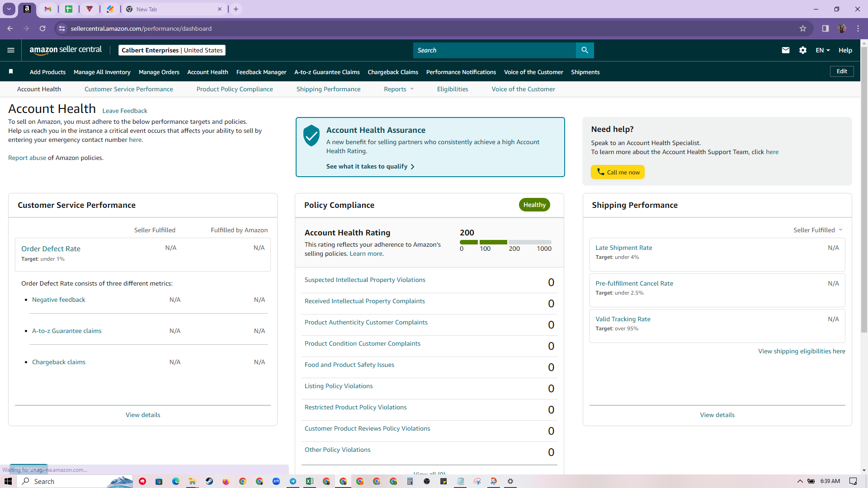This screenshot has height=488, width=868.
Task: Click the Windows taskbar Search box
Action: tap(75, 481)
